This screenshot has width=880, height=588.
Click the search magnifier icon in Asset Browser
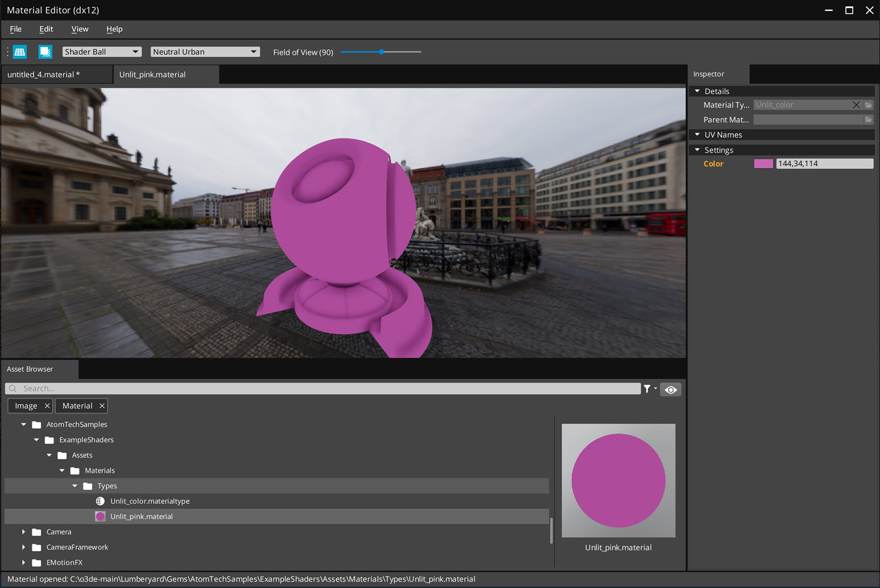point(12,388)
